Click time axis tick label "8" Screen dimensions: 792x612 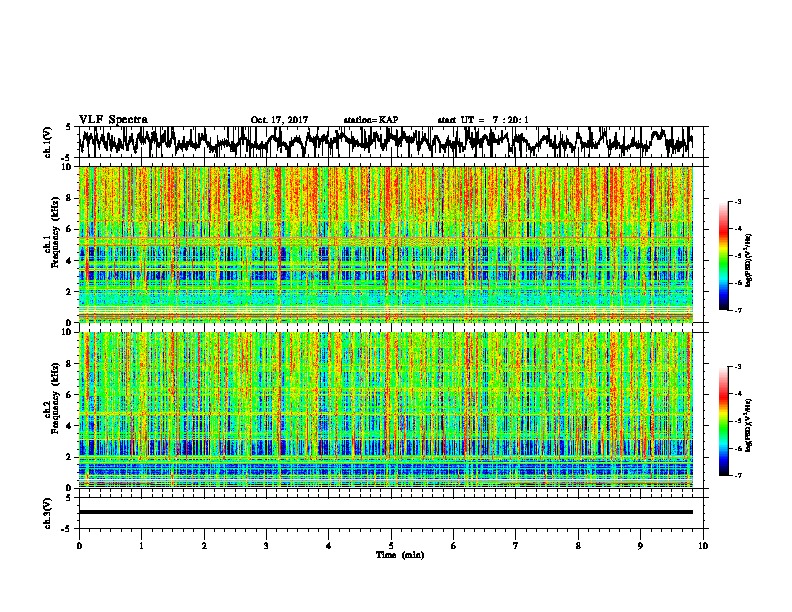(578, 546)
